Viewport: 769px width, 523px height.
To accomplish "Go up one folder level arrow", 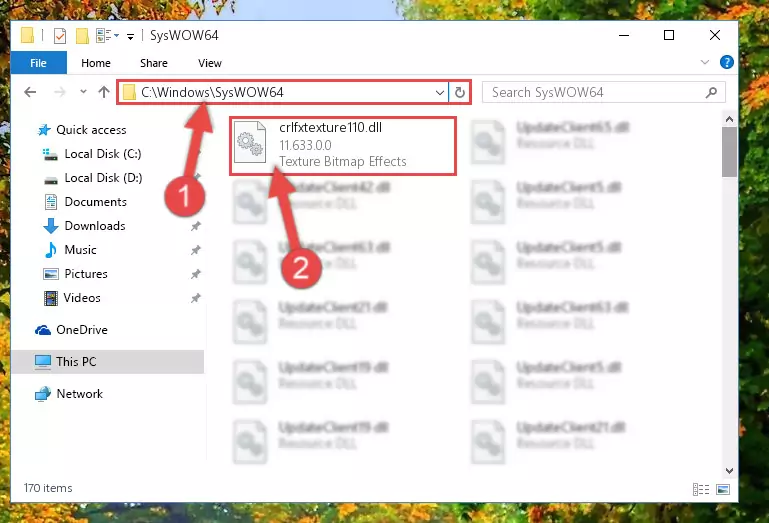I will point(103,92).
